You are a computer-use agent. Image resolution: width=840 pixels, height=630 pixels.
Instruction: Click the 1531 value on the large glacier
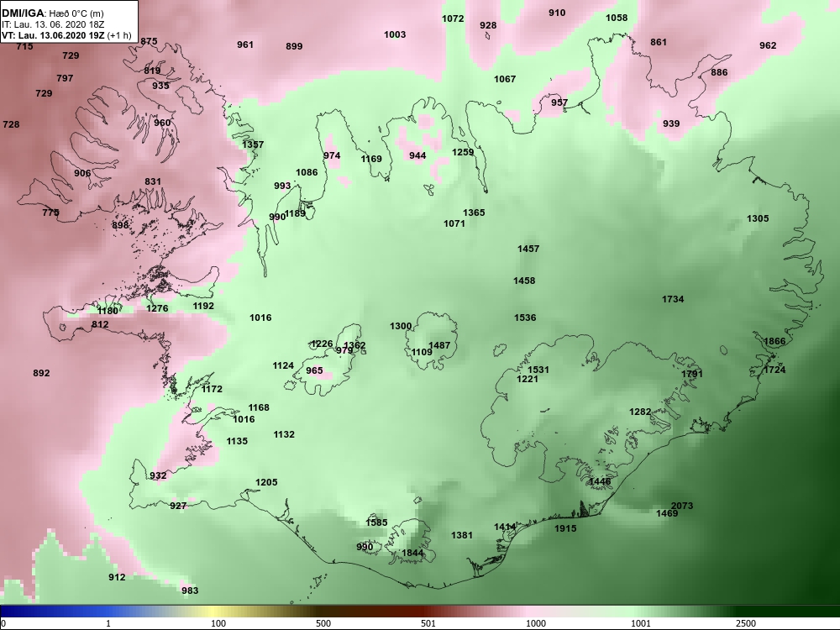pyautogui.click(x=538, y=370)
